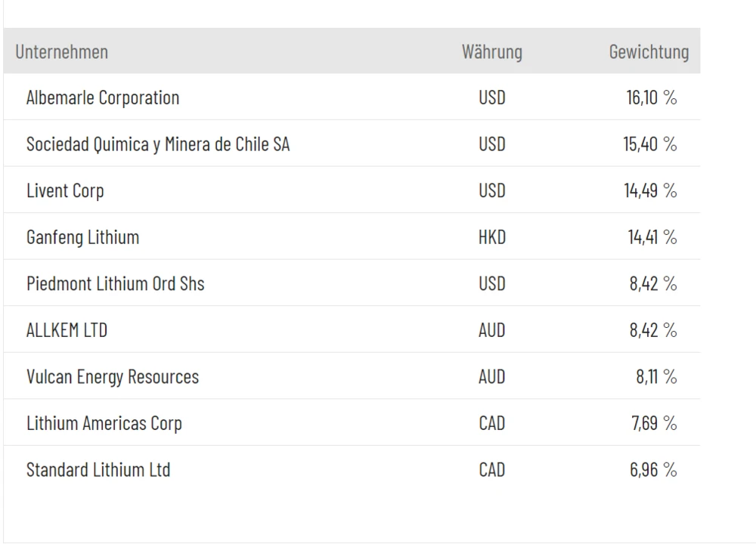Open Sociedad Quimica y Minera de Chile SA
The height and width of the screenshot is (544, 756).
[x=158, y=144]
